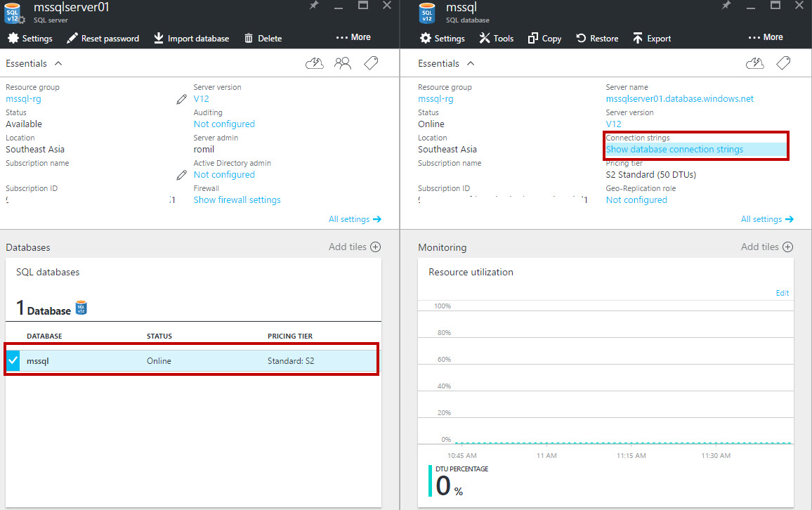Click the Auditing Not configured link
This screenshot has width=812, height=510.
224,124
